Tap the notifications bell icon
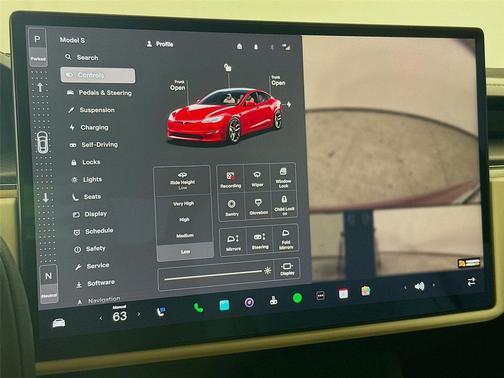The image size is (504, 378). [256, 47]
